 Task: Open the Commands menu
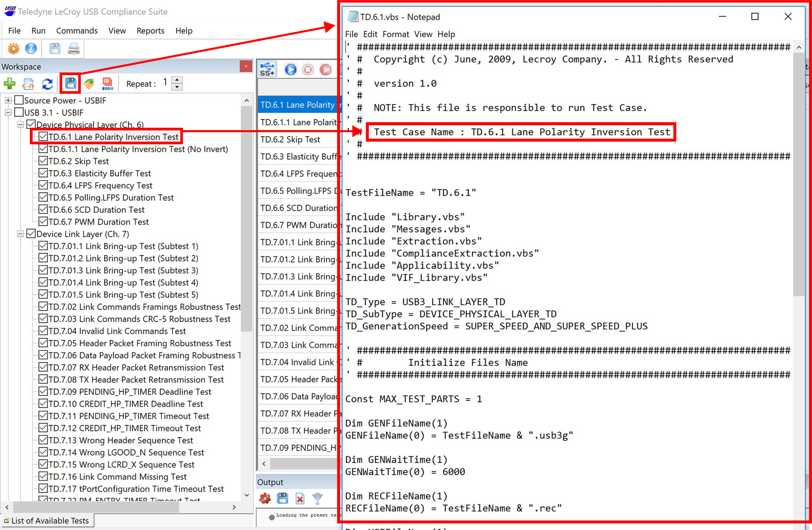pos(77,31)
